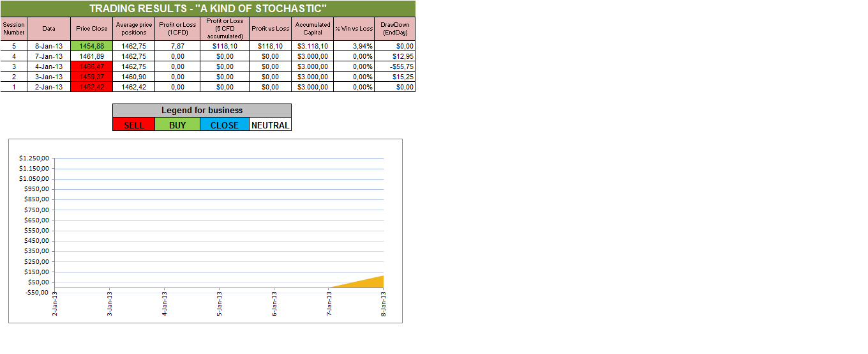
Task: Click drawdown cell $12,95
Action: (395, 56)
